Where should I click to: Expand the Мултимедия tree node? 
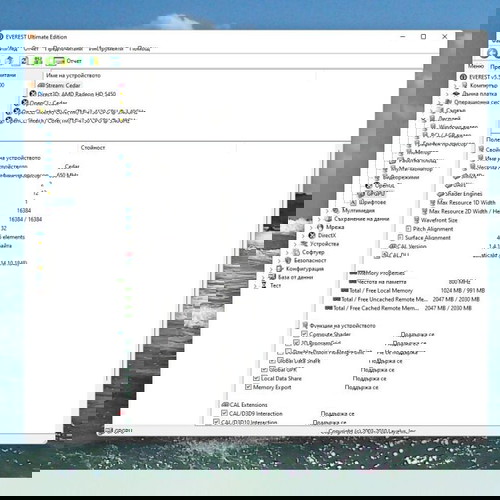(327, 211)
